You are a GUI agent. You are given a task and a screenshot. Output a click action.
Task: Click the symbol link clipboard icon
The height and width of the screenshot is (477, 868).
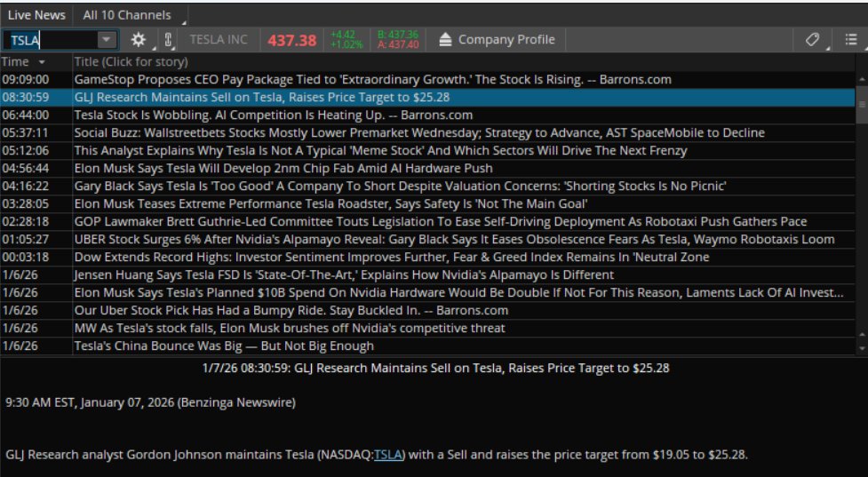click(x=168, y=40)
